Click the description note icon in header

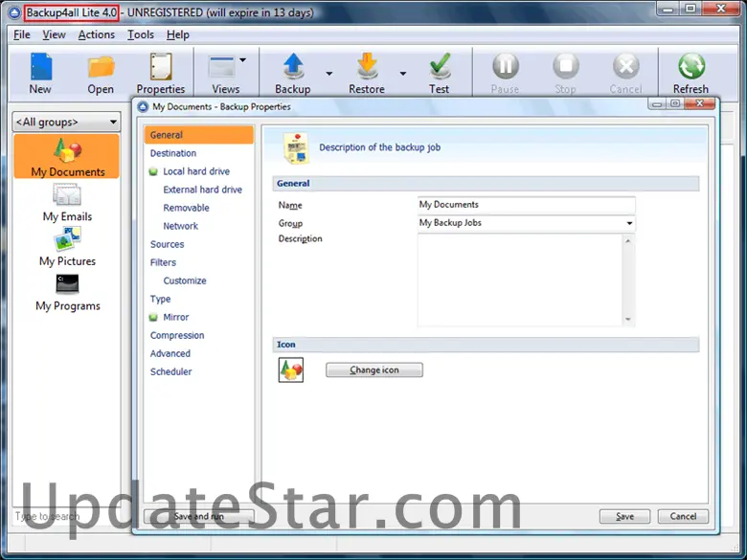[x=296, y=148]
